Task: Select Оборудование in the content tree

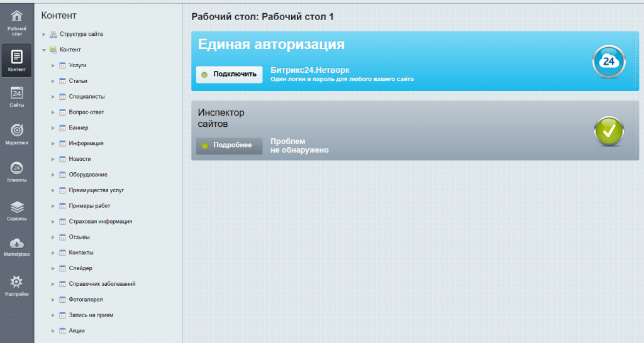Action: [x=88, y=175]
